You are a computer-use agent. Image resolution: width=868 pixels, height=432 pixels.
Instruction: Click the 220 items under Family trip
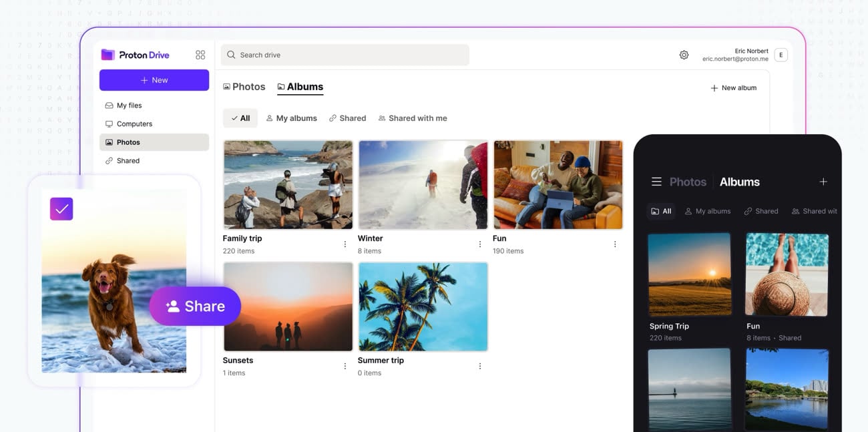[x=238, y=251]
